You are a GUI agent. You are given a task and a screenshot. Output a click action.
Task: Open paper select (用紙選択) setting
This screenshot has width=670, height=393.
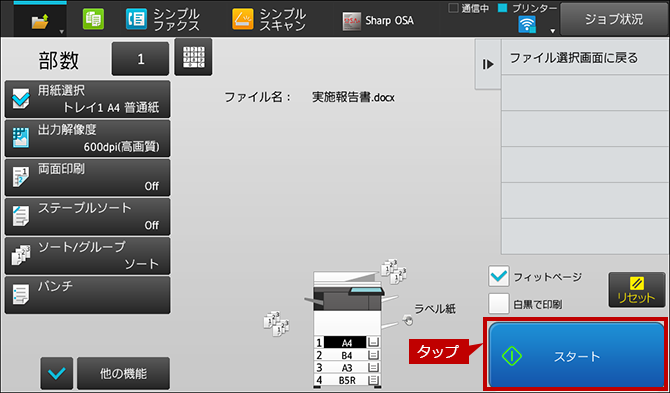(87, 99)
